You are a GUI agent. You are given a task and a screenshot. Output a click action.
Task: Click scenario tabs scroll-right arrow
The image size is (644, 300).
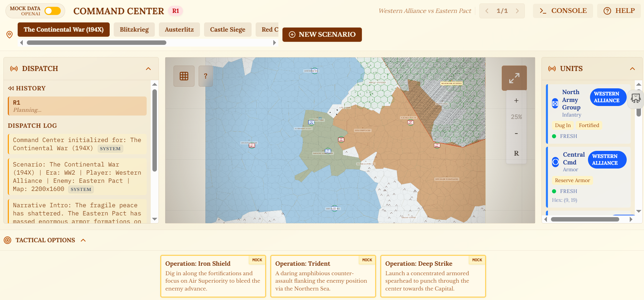275,42
